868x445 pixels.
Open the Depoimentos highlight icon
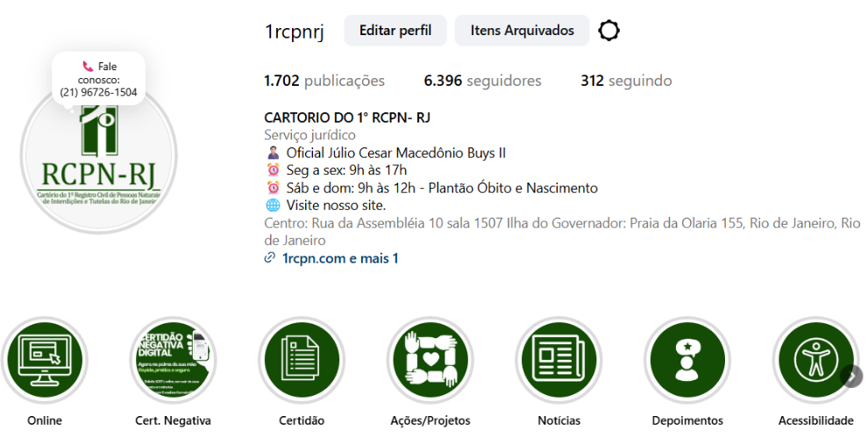[x=687, y=360]
